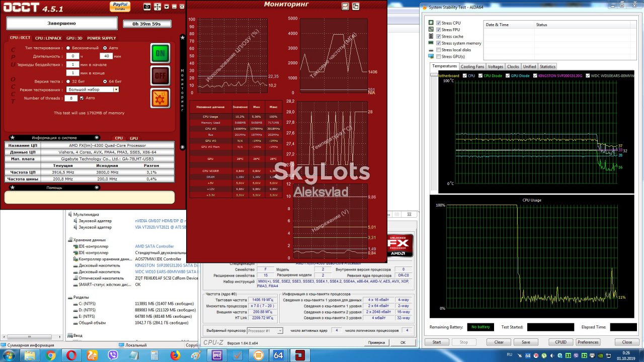Open Chrome from the taskbar

(50, 355)
